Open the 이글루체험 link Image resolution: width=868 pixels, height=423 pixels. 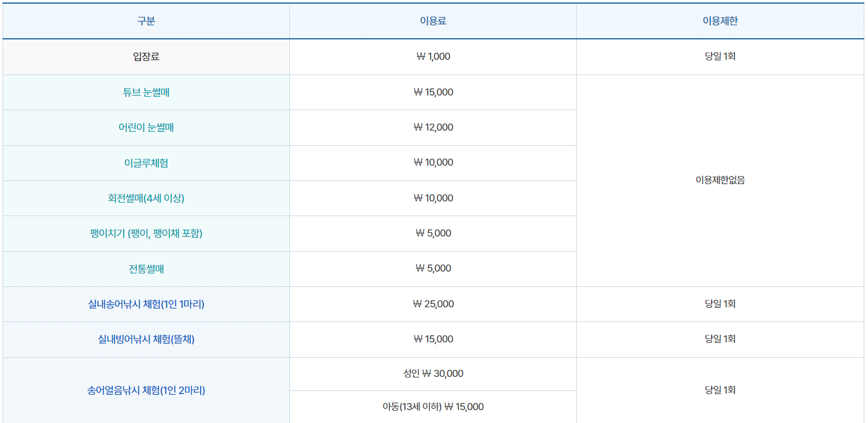coord(145,163)
